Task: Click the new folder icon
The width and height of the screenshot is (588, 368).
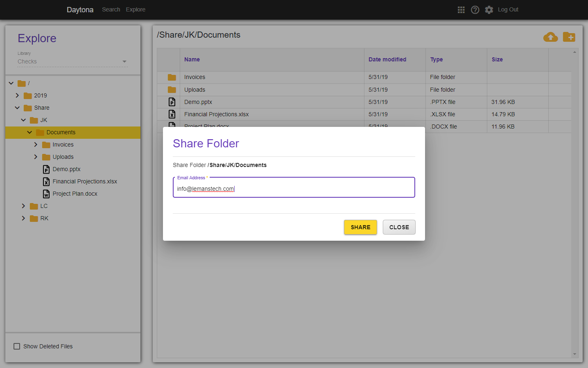Action: point(569,37)
